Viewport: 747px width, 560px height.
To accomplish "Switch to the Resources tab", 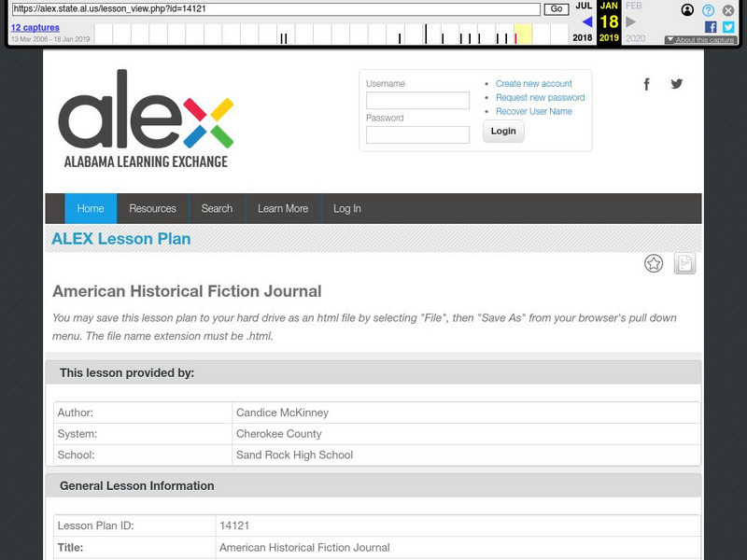I will click(153, 208).
